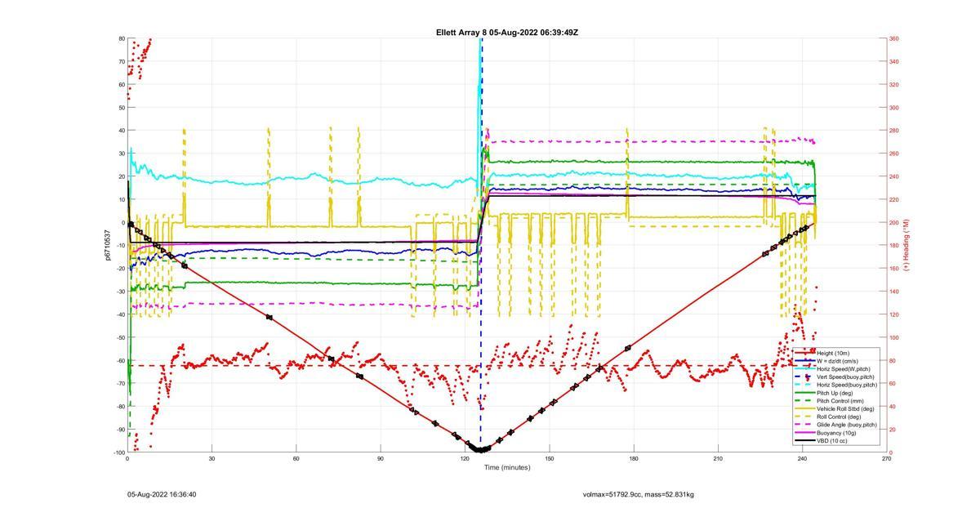Click the x-axis tick label '150'
The image size is (980, 508).
click(550, 459)
